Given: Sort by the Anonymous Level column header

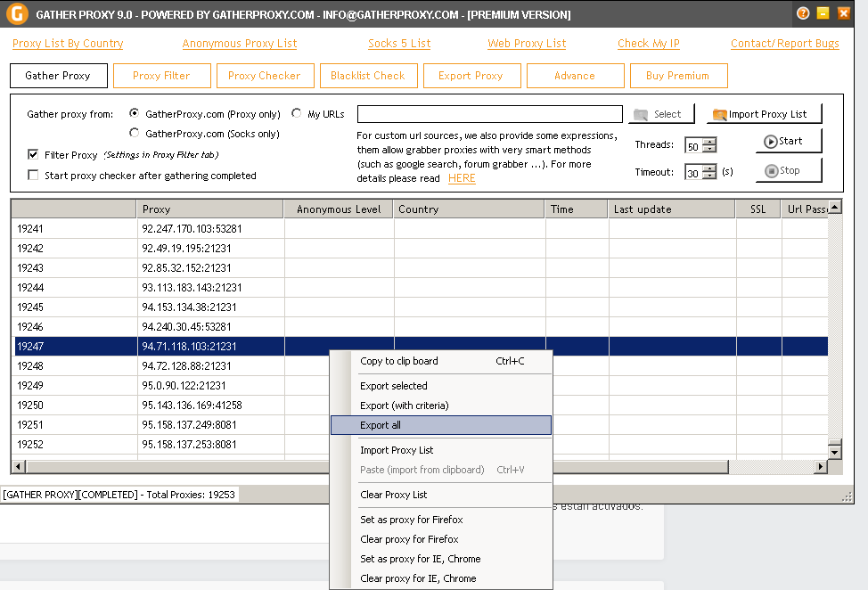Looking at the screenshot, I should pos(339,209).
